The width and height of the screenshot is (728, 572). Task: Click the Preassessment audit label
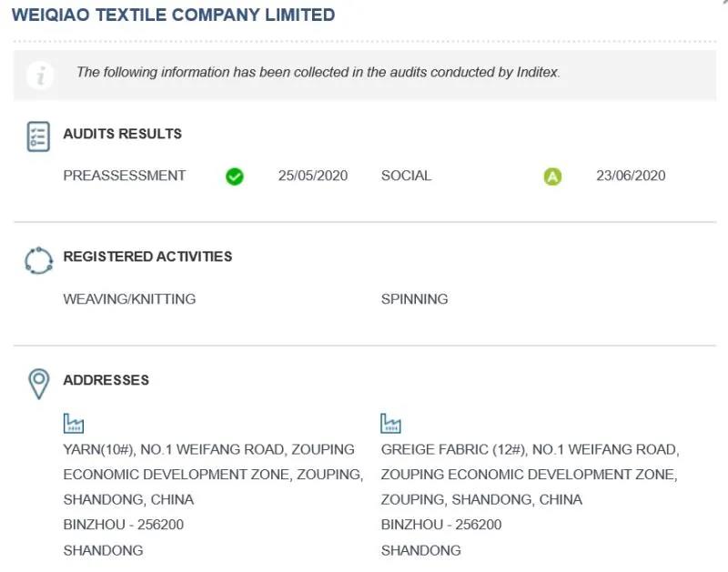click(x=125, y=176)
